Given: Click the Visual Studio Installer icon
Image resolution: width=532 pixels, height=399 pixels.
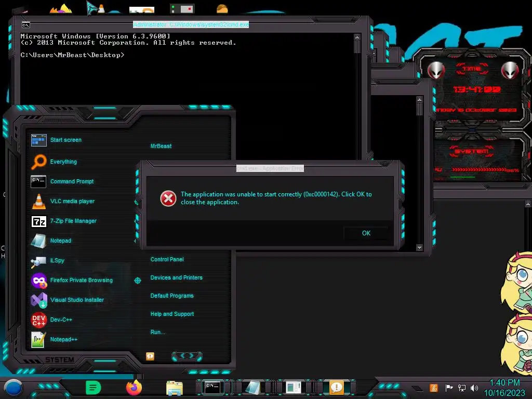Looking at the screenshot, I should click(x=39, y=300).
